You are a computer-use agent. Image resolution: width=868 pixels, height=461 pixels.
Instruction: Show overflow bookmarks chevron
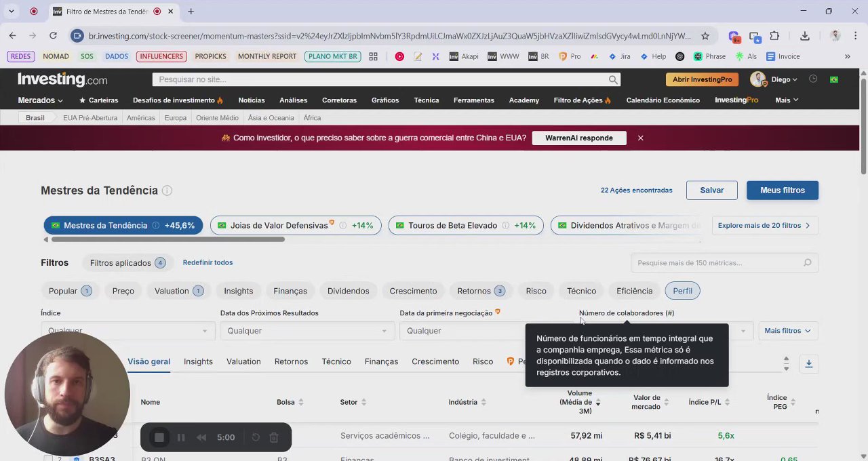(x=847, y=56)
